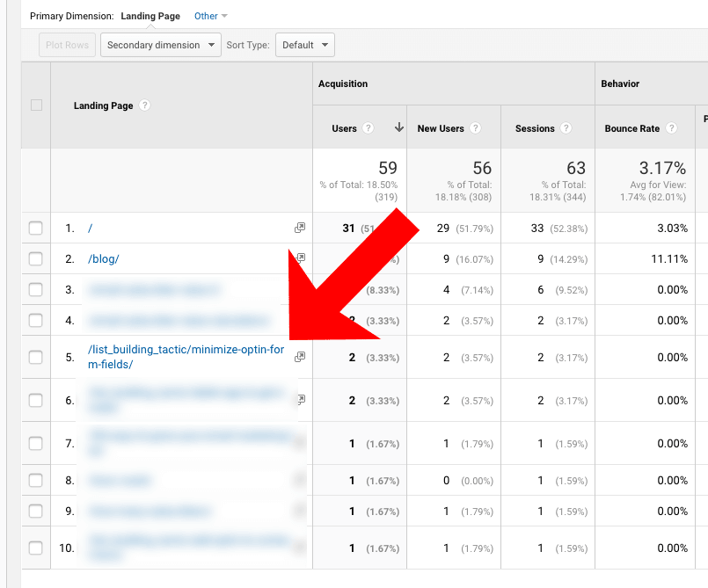Open the Sort Type Default dropdown

[305, 45]
